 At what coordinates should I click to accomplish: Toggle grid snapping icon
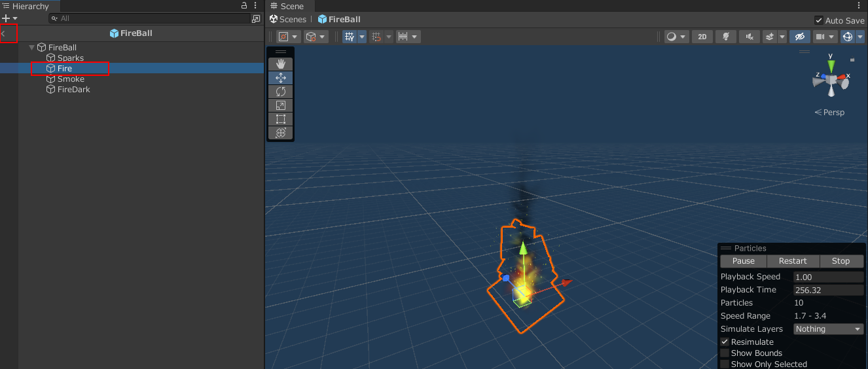coord(350,37)
